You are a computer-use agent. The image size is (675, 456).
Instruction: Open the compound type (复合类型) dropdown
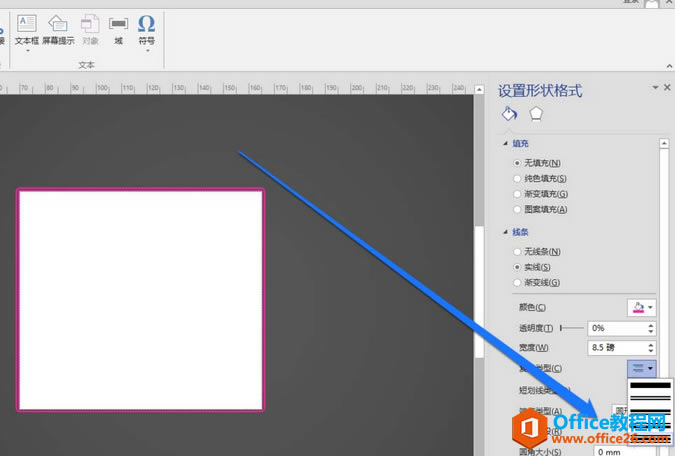point(641,368)
